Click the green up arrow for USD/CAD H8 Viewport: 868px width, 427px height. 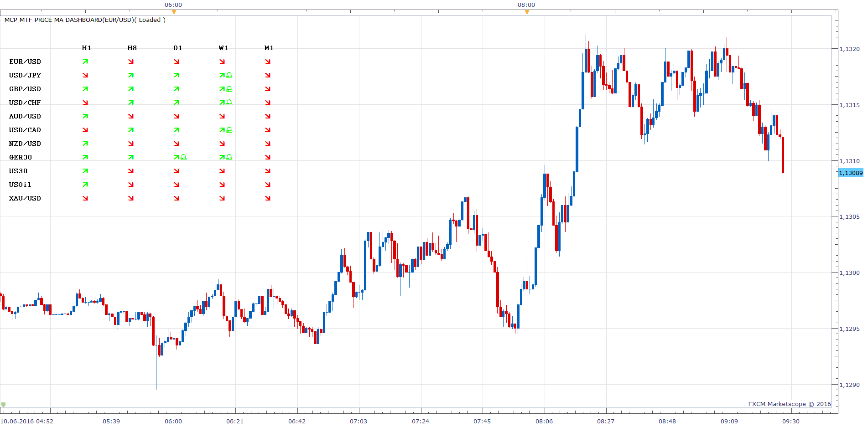(x=131, y=130)
